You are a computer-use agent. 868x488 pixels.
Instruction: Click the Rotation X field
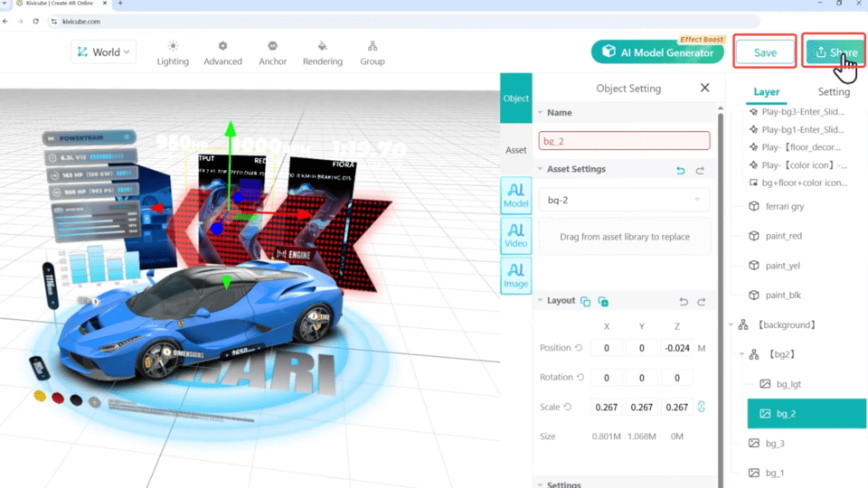(x=606, y=378)
